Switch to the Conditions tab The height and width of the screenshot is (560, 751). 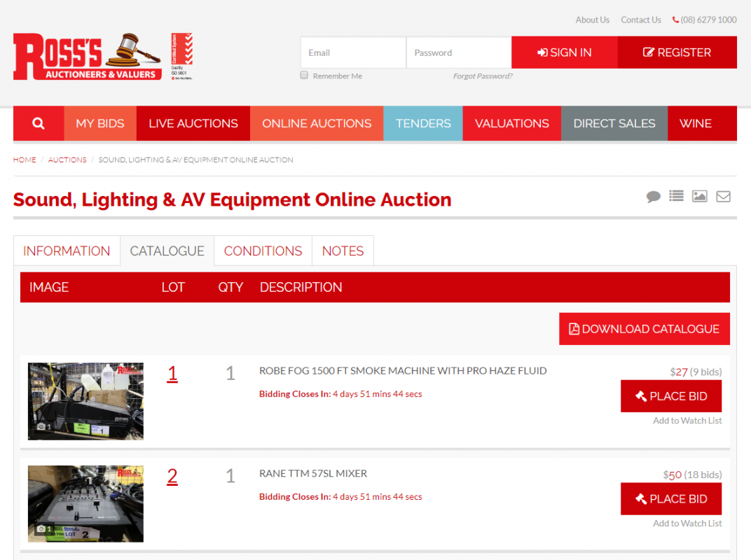[263, 251]
